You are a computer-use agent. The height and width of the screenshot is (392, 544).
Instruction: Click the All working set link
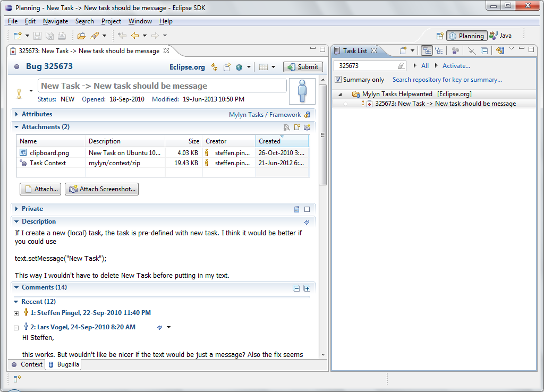[x=425, y=65]
